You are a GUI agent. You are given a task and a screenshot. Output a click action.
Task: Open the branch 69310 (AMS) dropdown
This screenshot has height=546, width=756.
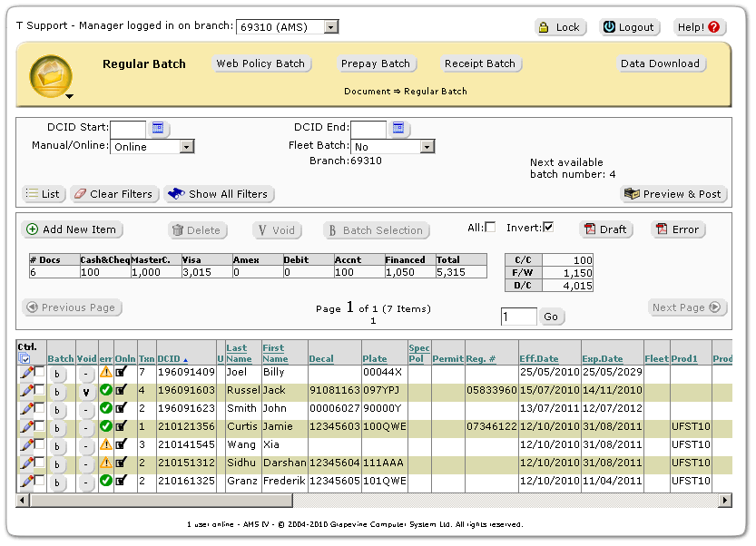(331, 27)
